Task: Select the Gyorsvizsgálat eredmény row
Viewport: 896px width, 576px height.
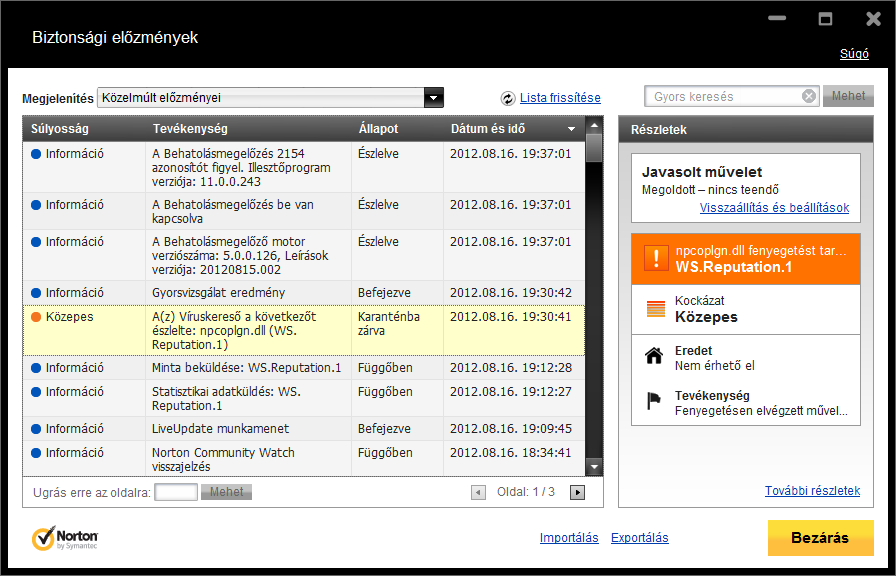Action: click(x=304, y=293)
